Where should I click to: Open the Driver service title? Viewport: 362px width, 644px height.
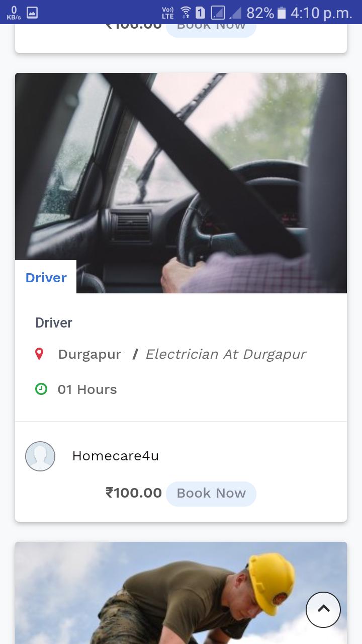point(54,323)
